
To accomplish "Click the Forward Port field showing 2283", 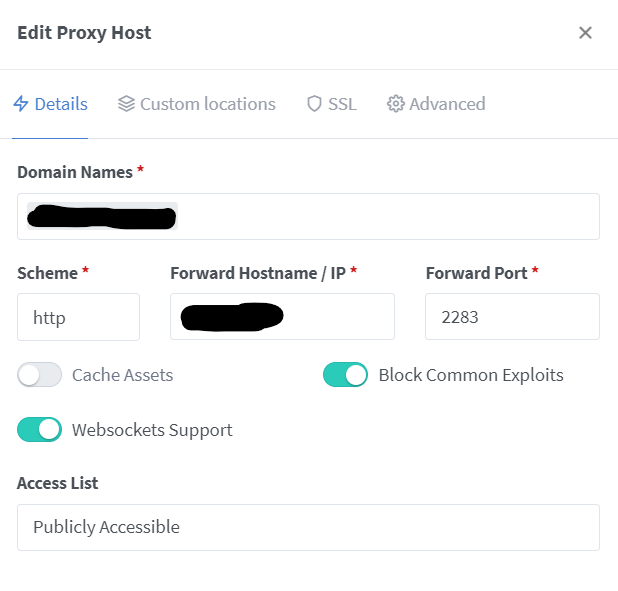I will click(512, 317).
